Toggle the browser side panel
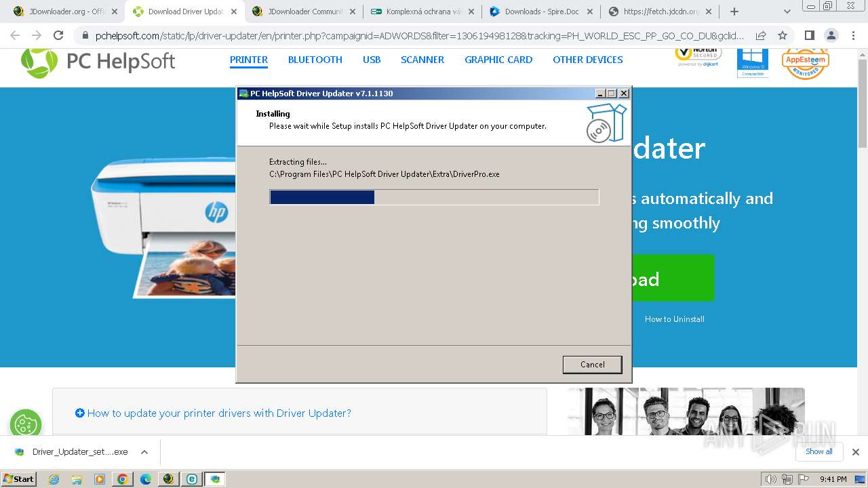The height and width of the screenshot is (488, 868). coord(809,36)
